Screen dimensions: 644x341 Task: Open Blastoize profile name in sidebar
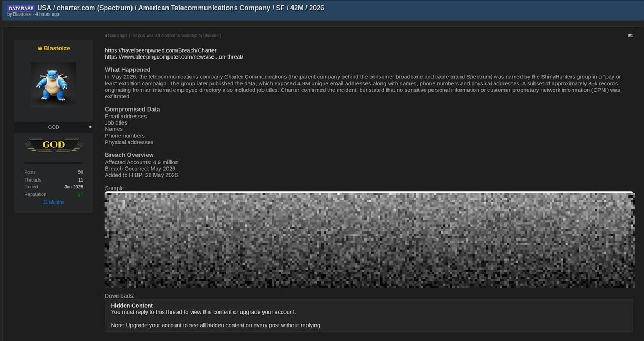pyautogui.click(x=57, y=48)
